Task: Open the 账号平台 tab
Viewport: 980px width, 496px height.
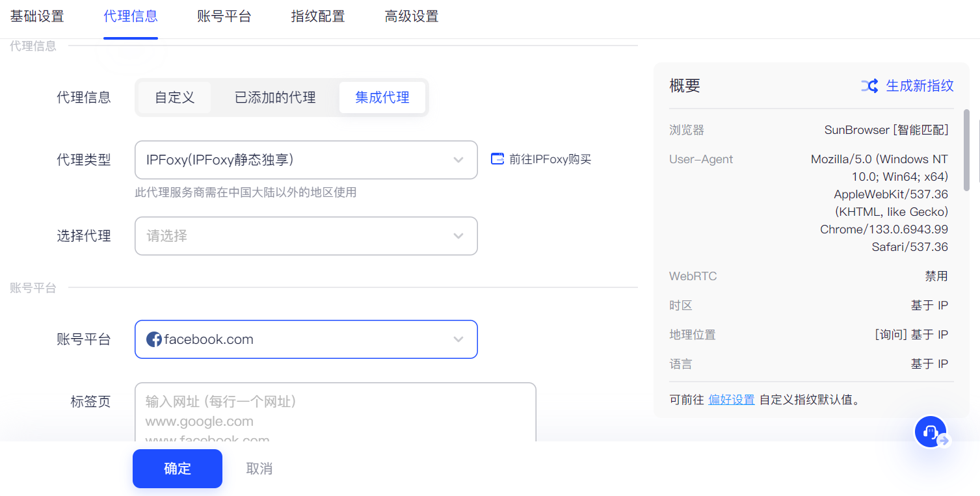Action: tap(224, 17)
